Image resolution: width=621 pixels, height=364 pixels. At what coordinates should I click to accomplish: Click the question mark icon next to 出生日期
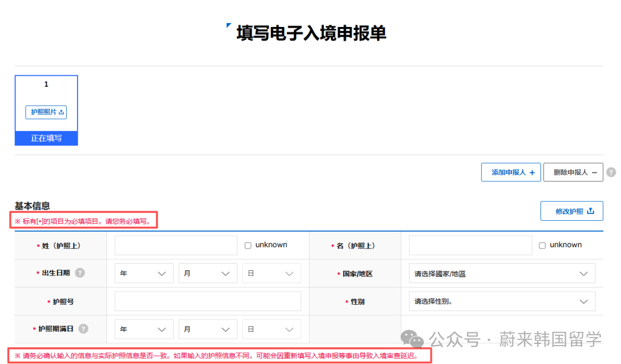tap(79, 273)
